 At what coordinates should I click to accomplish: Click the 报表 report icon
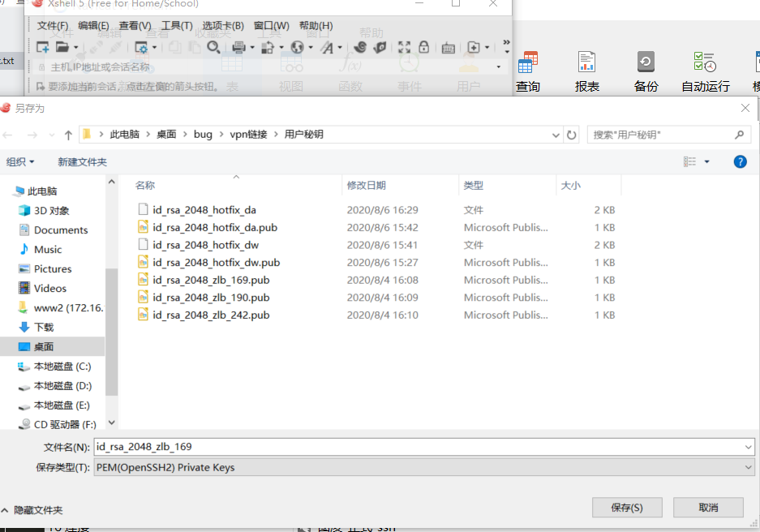(x=586, y=71)
